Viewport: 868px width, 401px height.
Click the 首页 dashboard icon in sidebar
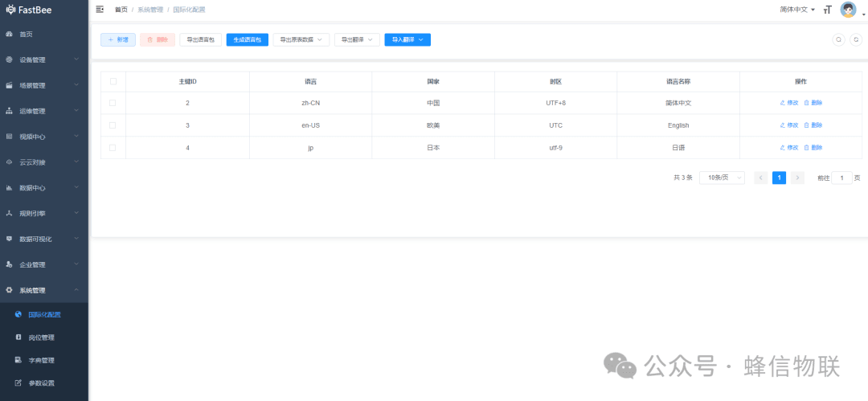[9, 35]
